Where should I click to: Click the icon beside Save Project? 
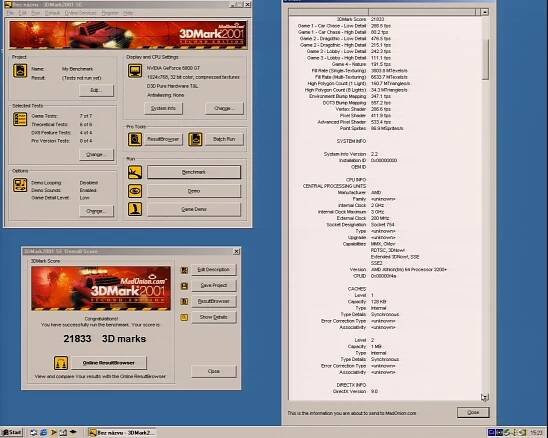pos(184,286)
